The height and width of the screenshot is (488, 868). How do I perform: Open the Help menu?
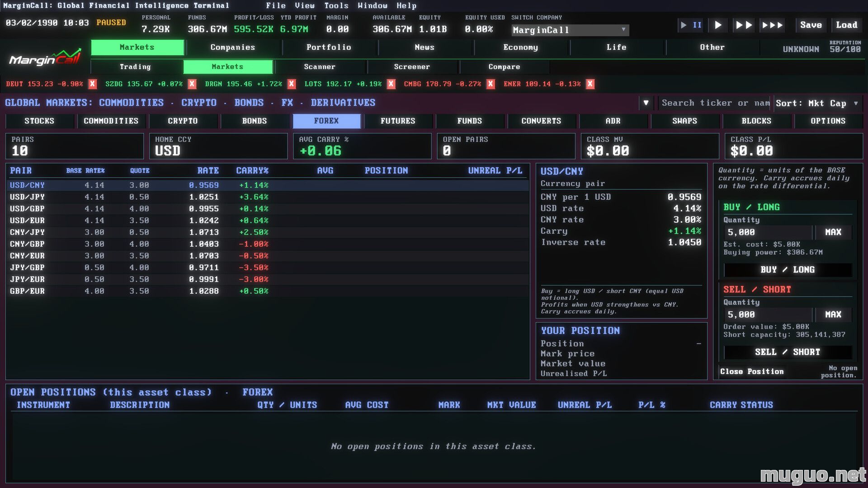tap(406, 5)
